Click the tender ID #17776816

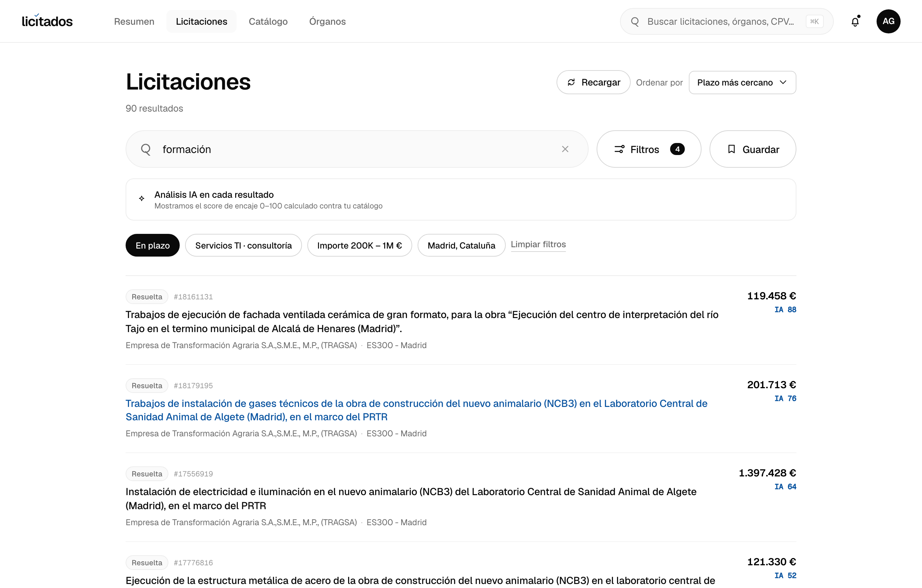tap(193, 563)
